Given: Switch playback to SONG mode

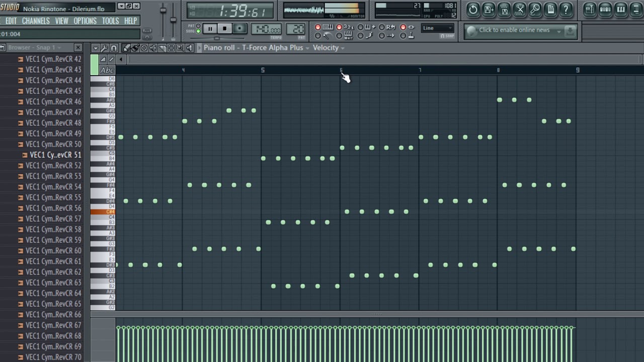Looking at the screenshot, I should pyautogui.click(x=198, y=31).
